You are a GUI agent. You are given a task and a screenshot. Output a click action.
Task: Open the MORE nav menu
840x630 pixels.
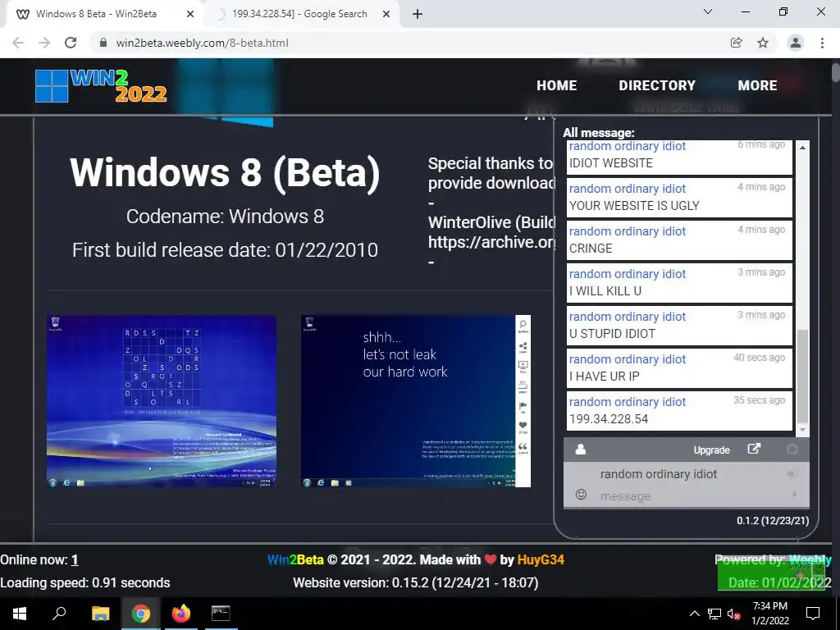pos(757,85)
